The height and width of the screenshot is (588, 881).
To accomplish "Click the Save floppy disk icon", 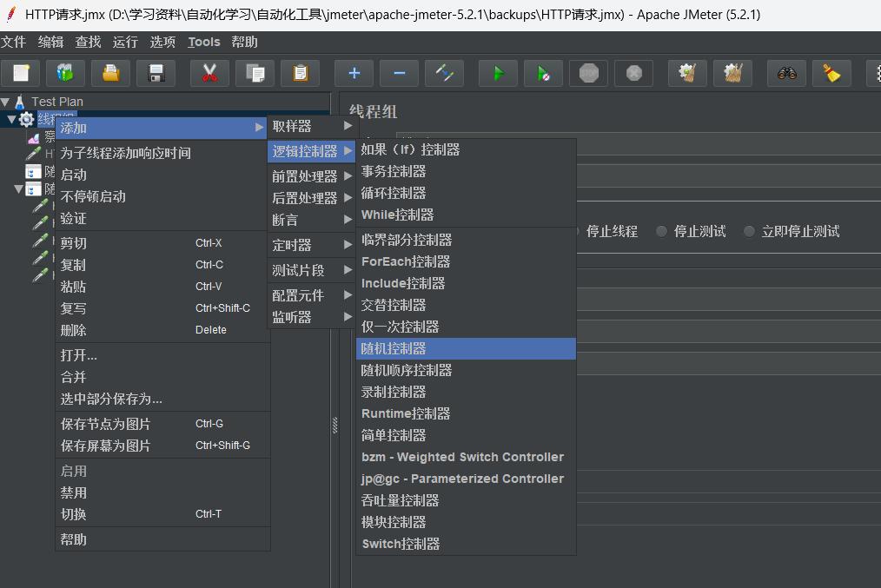I will tap(156, 73).
